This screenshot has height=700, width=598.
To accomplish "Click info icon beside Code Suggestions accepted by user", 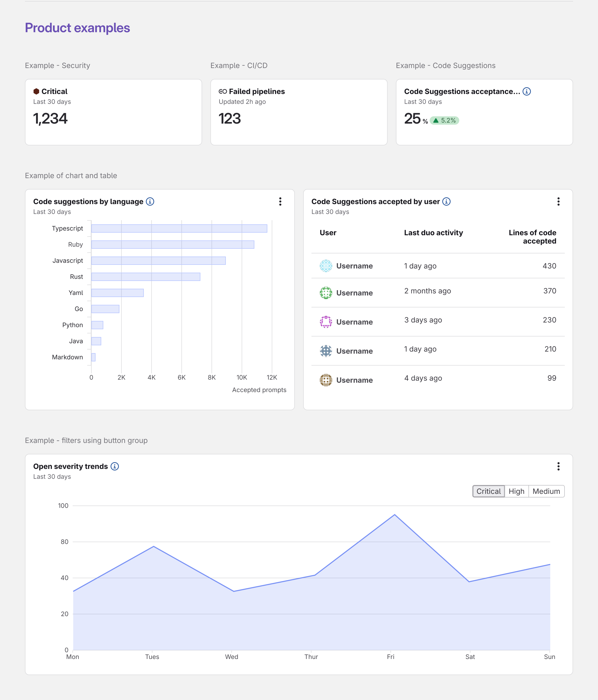I will coord(446,201).
